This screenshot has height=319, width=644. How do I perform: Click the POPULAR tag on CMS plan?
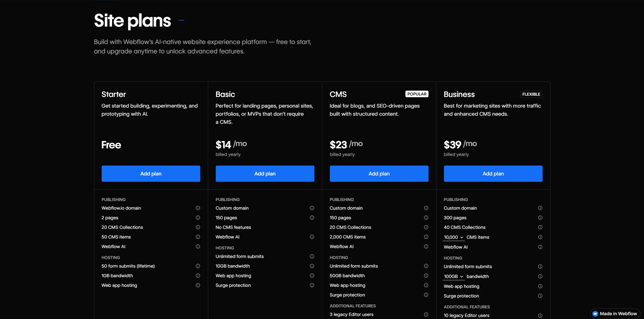click(x=417, y=94)
